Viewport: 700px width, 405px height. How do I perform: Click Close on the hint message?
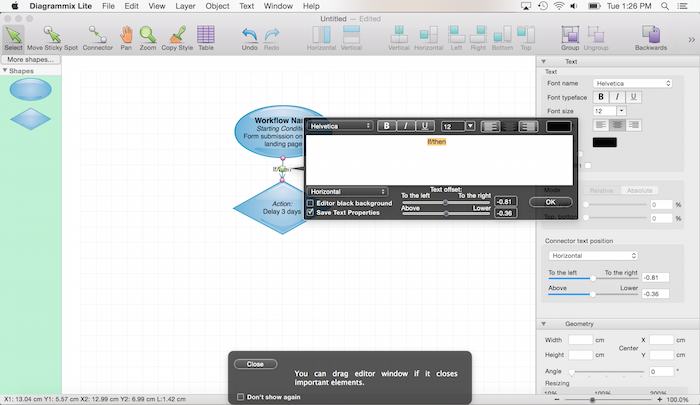(255, 364)
